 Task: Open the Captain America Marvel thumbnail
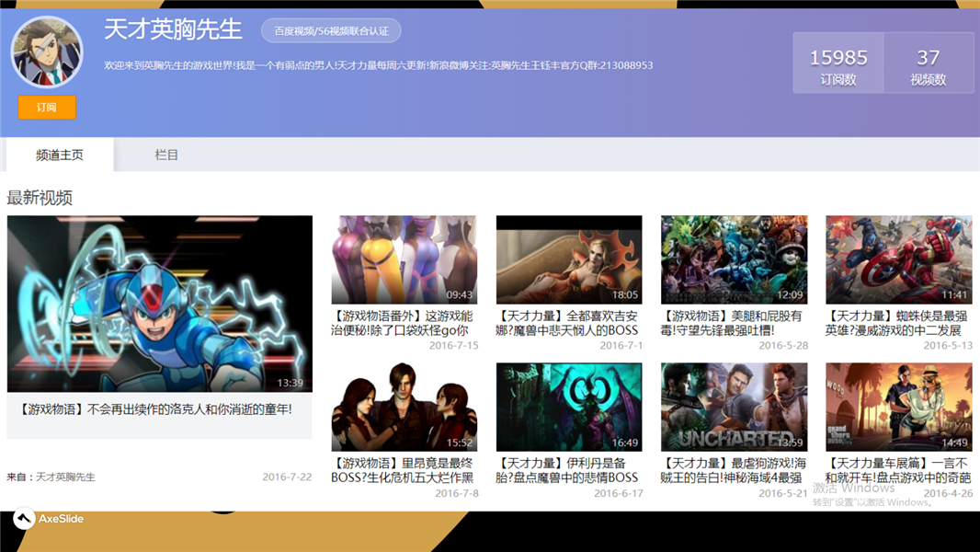point(898,259)
